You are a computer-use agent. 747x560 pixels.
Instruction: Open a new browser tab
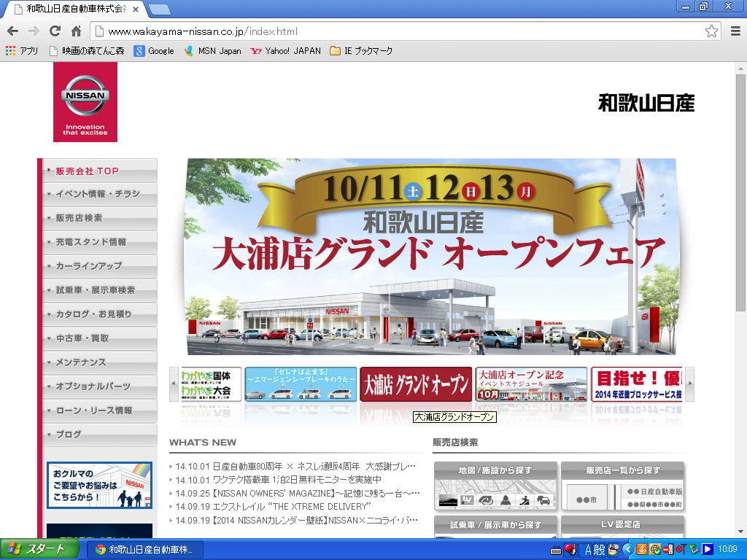pos(159,9)
